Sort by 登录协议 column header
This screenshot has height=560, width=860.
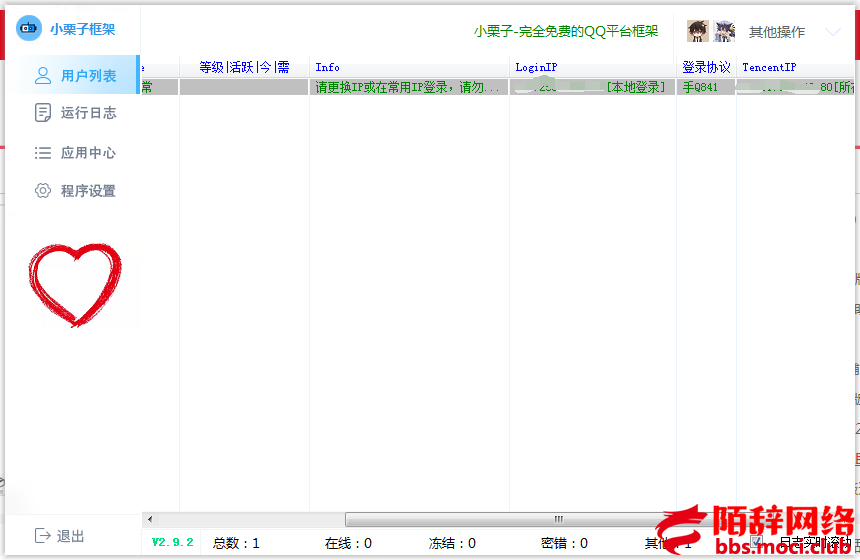706,67
